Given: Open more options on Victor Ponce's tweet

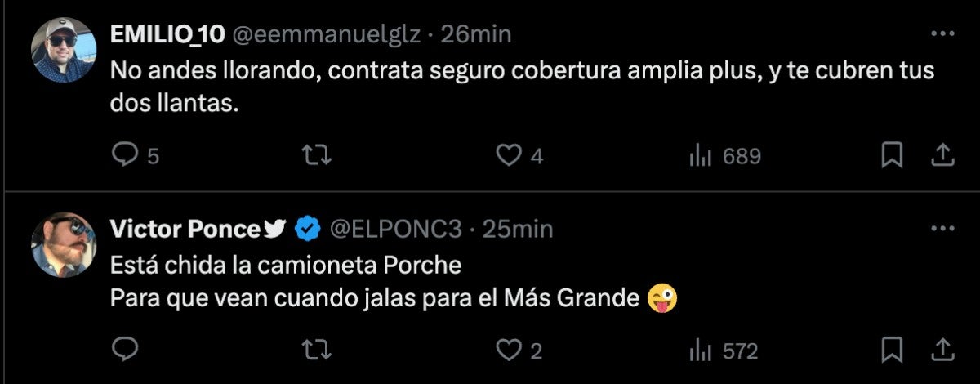Looking at the screenshot, I should click(x=942, y=229).
